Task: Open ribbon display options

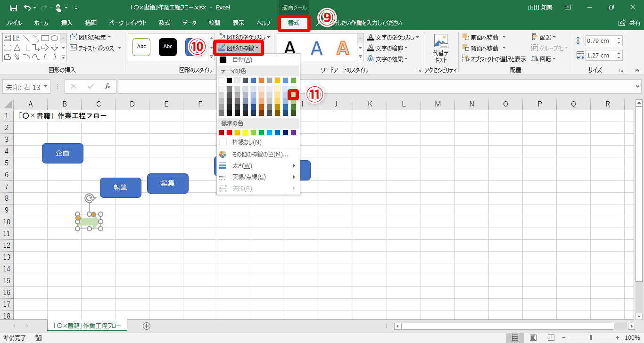Action: (568, 8)
